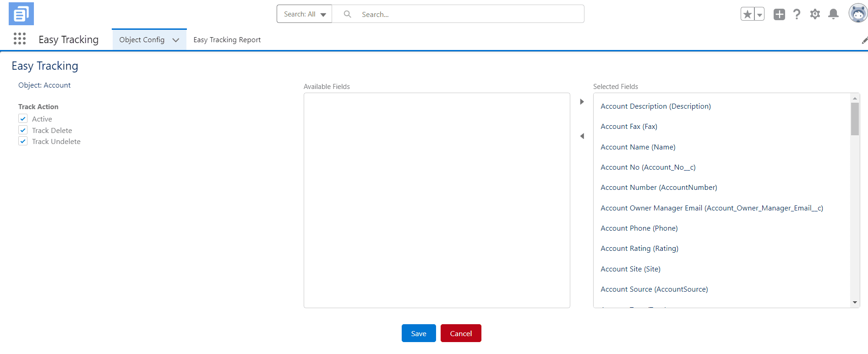Click the Save button
The width and height of the screenshot is (868, 354).
pyautogui.click(x=419, y=333)
